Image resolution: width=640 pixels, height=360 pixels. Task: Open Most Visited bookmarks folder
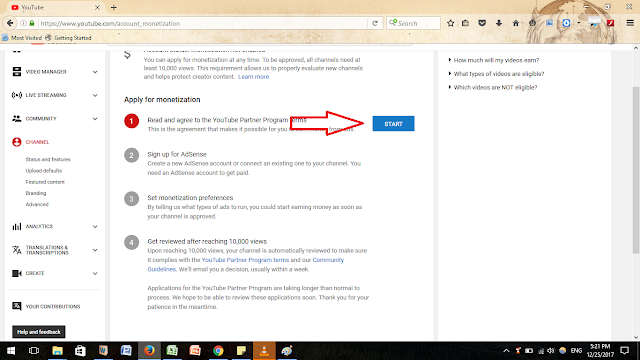22,38
